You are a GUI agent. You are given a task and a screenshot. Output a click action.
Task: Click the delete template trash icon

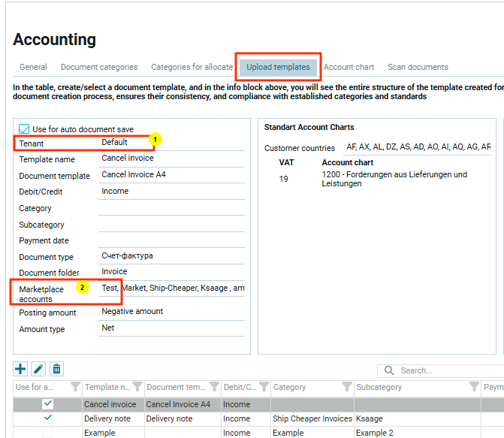click(56, 369)
